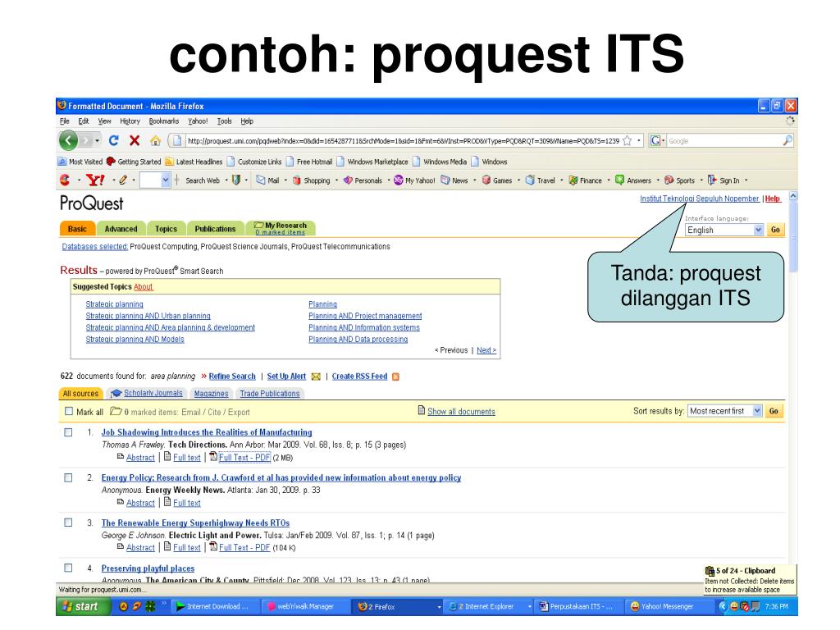Check the box for result 1 Job Shadowing
840x630 pixels.
[69, 432]
